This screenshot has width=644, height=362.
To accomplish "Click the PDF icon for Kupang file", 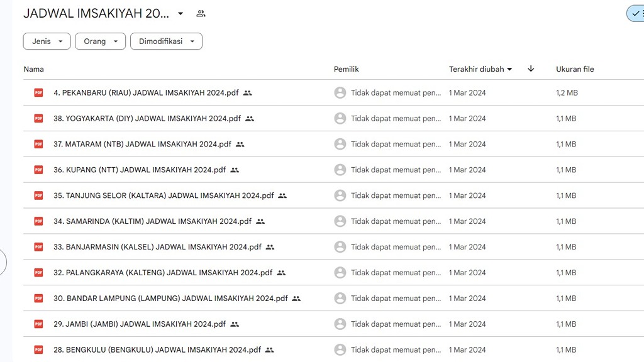I will pyautogui.click(x=38, y=170).
